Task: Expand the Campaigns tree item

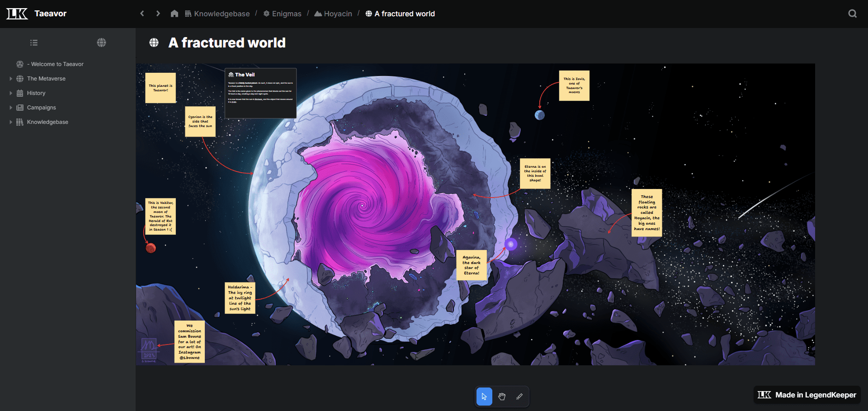Action: pyautogui.click(x=11, y=108)
